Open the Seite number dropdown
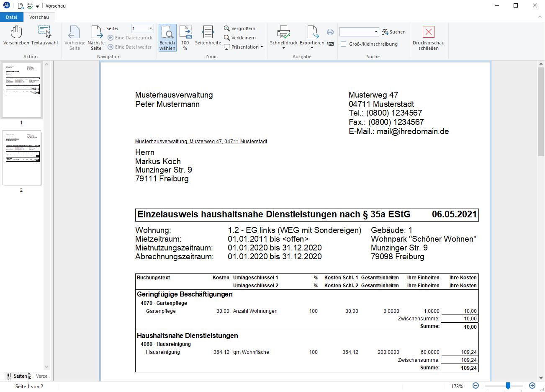This screenshot has height=392, width=545. coord(151,28)
